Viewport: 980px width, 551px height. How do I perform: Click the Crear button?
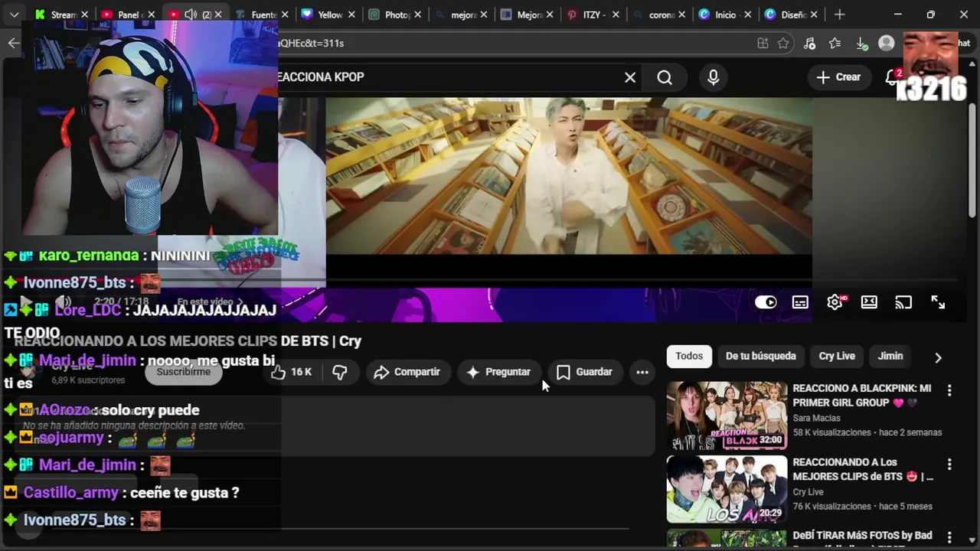click(838, 77)
